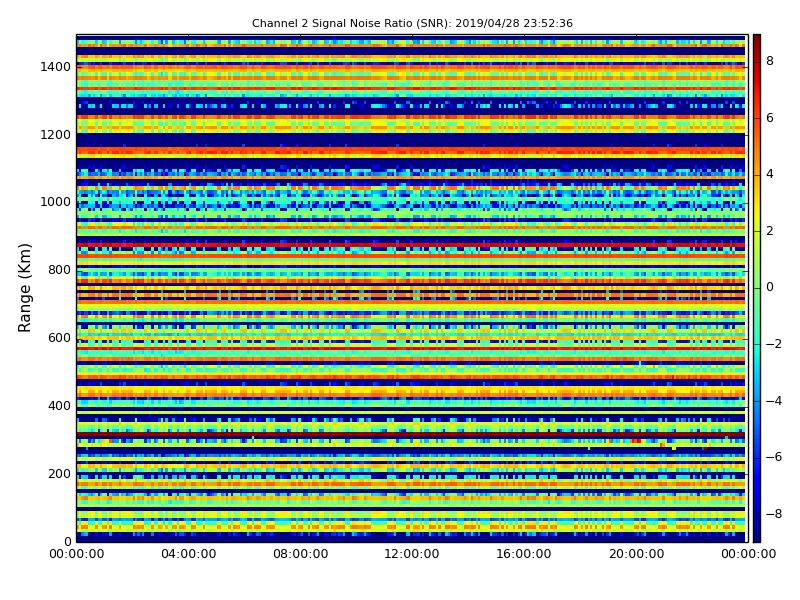Click the colorbar tick label 6
Screen dimensions: 800x600
(770, 118)
